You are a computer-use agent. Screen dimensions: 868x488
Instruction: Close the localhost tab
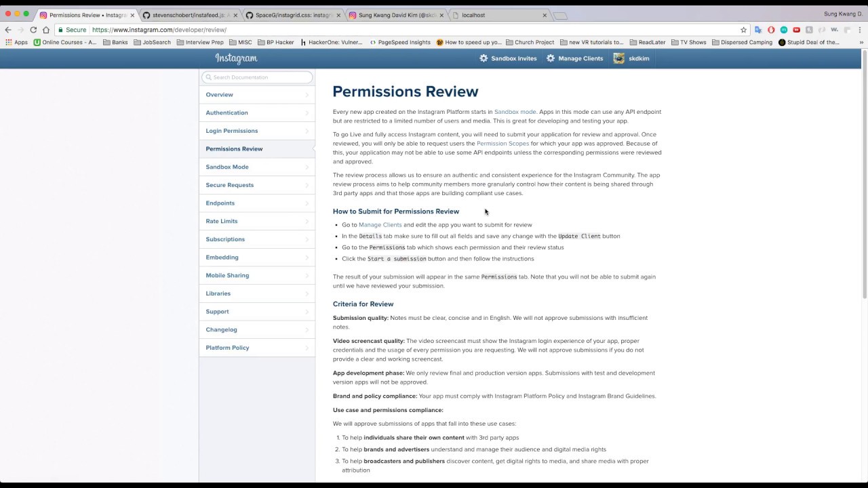pyautogui.click(x=545, y=15)
